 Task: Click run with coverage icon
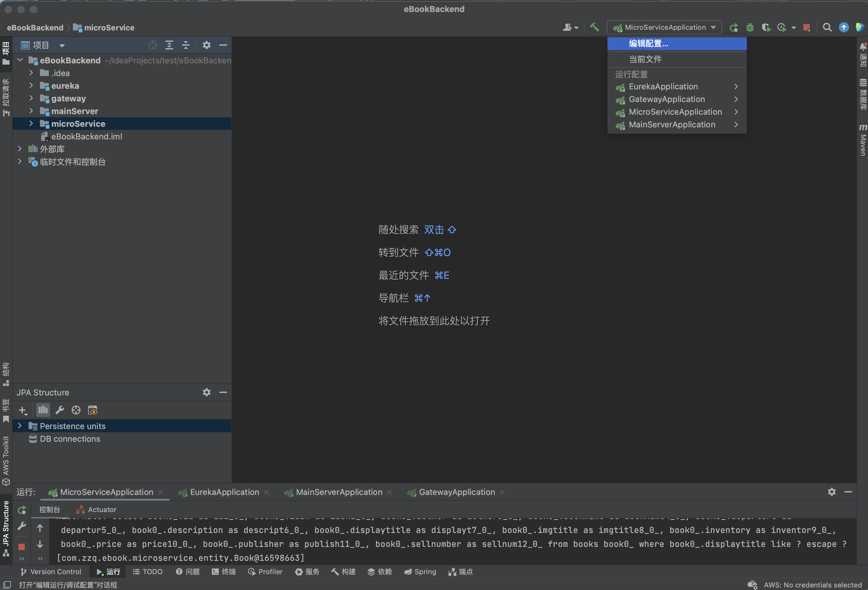point(766,27)
